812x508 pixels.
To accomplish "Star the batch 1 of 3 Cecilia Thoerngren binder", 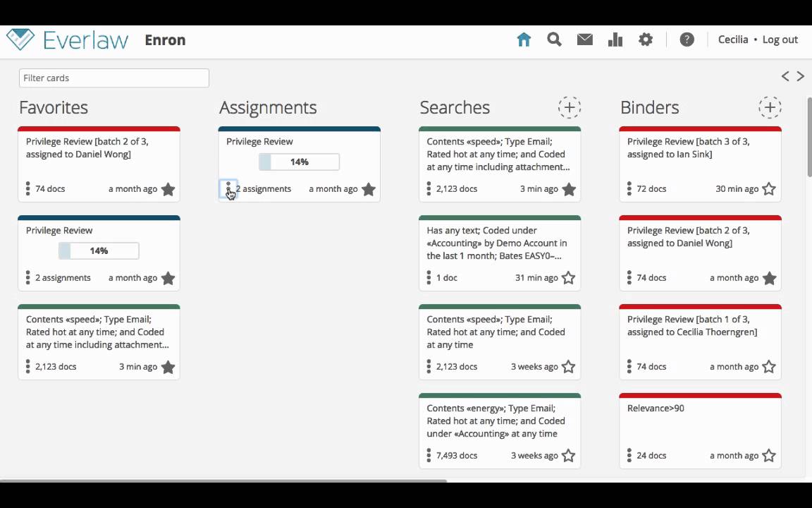I will tap(769, 367).
